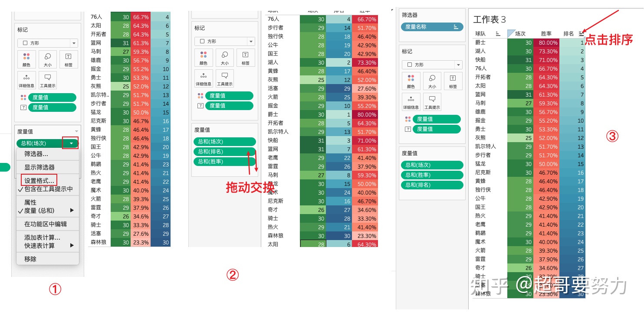
Task: Click the 总和(排名) pill beside 工作表 3
Action: [x=432, y=185]
